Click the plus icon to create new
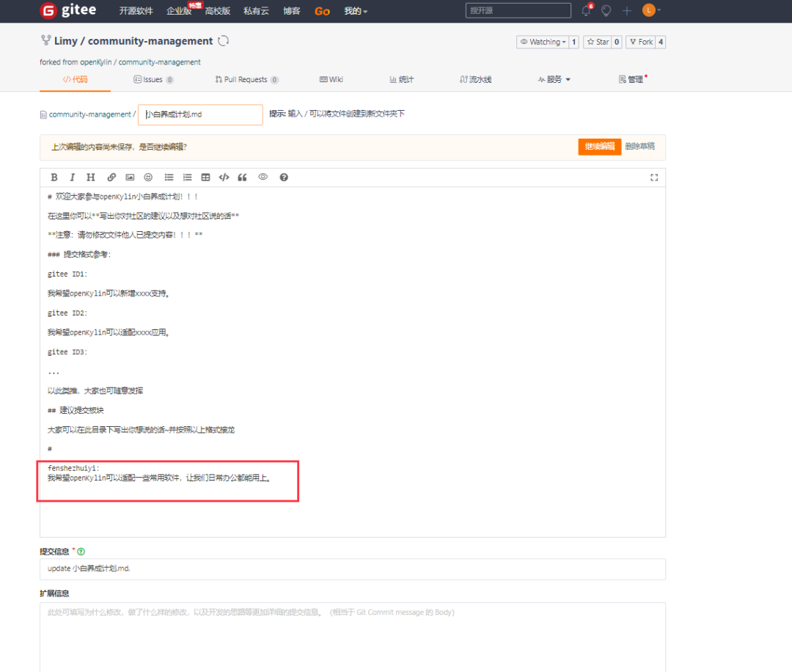The height and width of the screenshot is (672, 792). point(627,10)
